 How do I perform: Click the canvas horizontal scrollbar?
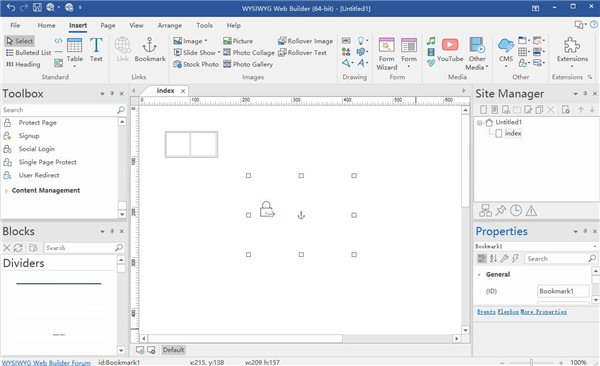[245, 338]
